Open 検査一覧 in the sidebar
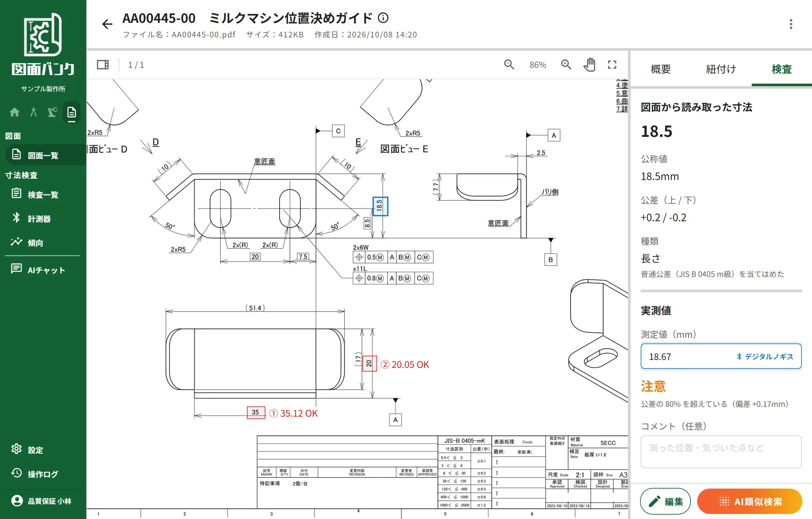 43,194
